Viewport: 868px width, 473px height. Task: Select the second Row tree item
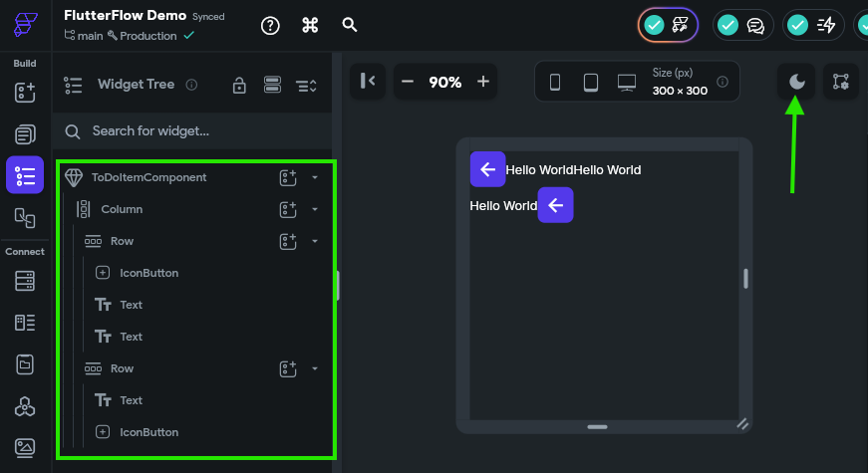[x=122, y=368]
